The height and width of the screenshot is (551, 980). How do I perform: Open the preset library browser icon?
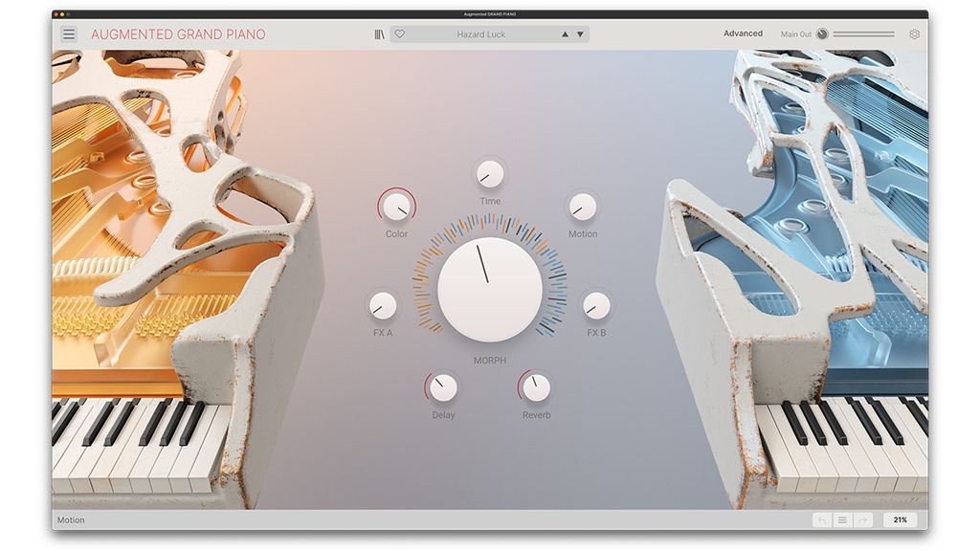tap(380, 33)
